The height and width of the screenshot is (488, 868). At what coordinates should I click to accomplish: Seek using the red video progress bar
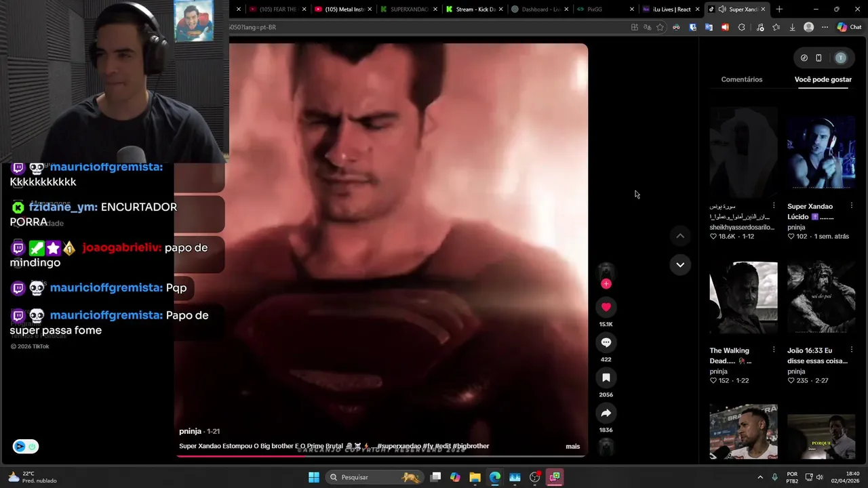[x=380, y=456]
